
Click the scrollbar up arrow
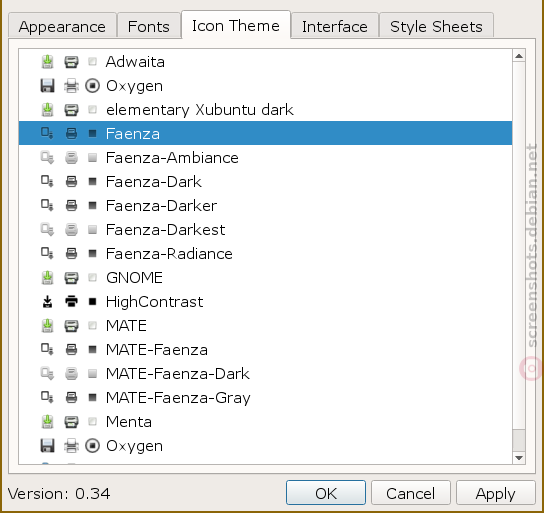tap(519, 56)
